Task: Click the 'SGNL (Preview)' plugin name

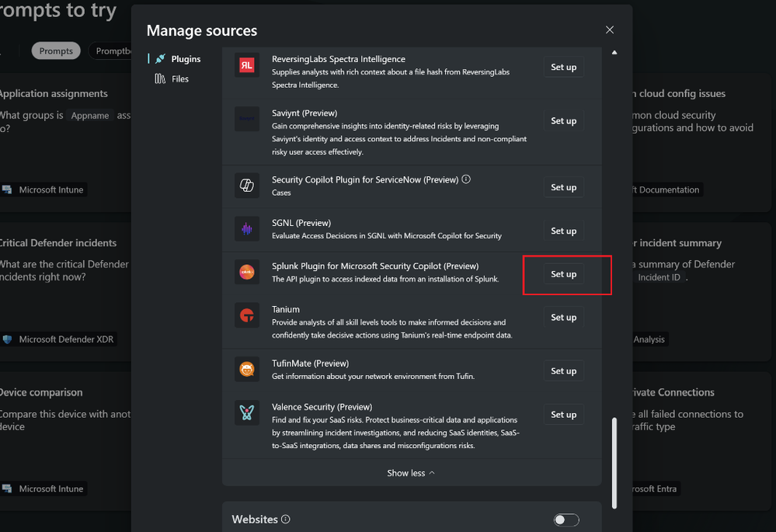Action: 301,223
